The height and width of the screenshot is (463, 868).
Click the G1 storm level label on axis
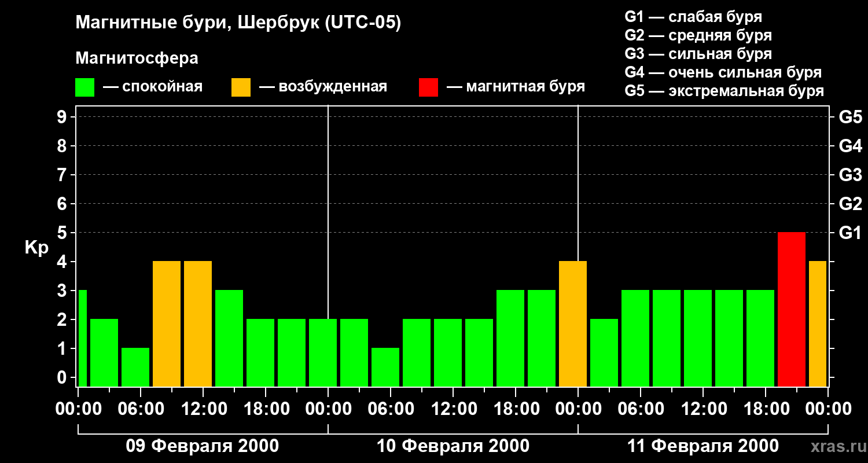point(850,233)
